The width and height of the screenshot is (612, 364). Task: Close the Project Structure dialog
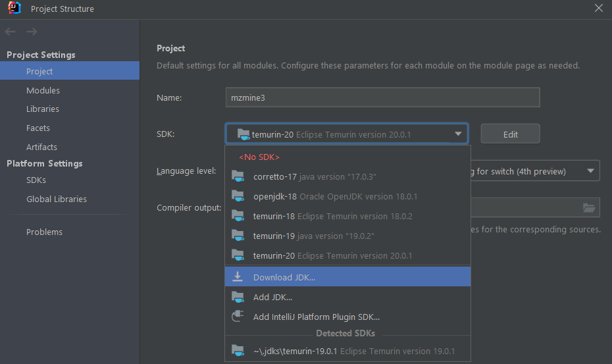click(x=599, y=8)
